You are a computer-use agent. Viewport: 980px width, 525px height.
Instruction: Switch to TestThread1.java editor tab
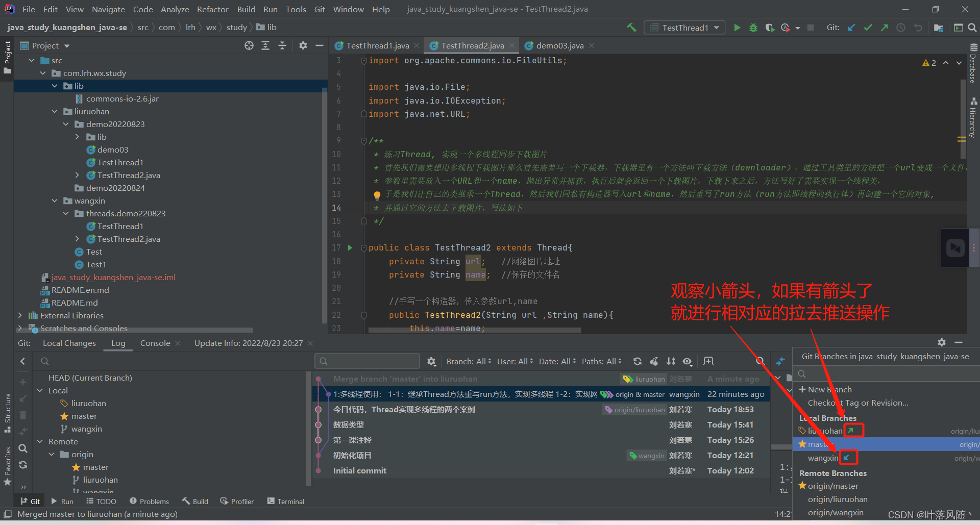[x=377, y=45]
